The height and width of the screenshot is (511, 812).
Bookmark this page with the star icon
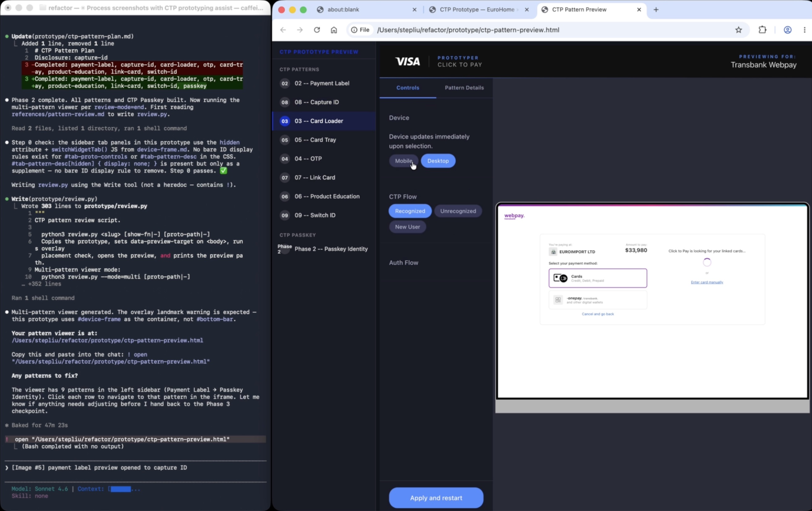[738, 30]
